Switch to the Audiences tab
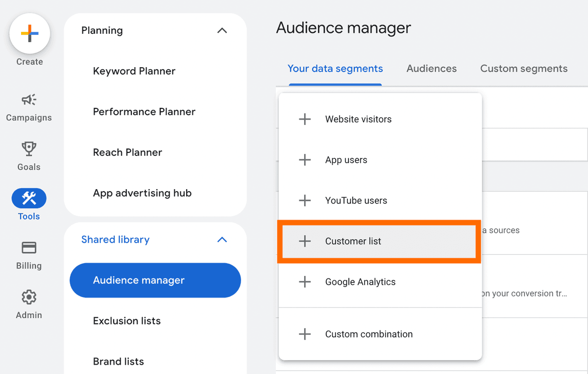The width and height of the screenshot is (588, 374). coord(431,69)
